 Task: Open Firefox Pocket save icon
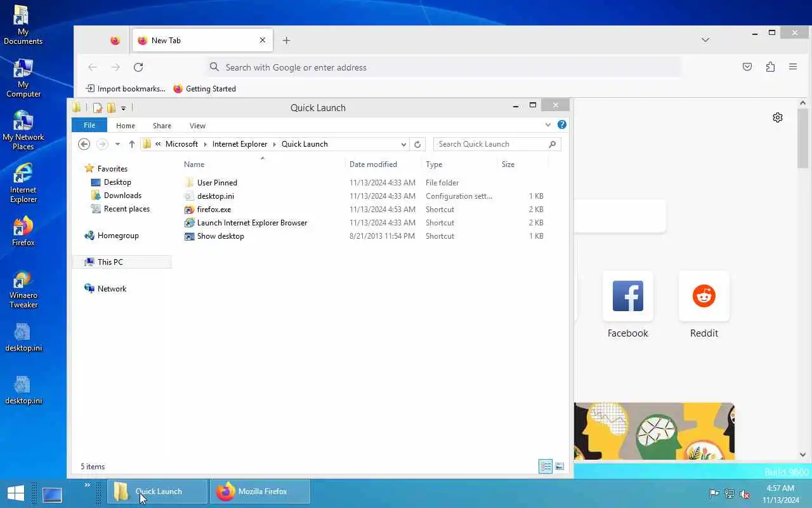point(747,67)
